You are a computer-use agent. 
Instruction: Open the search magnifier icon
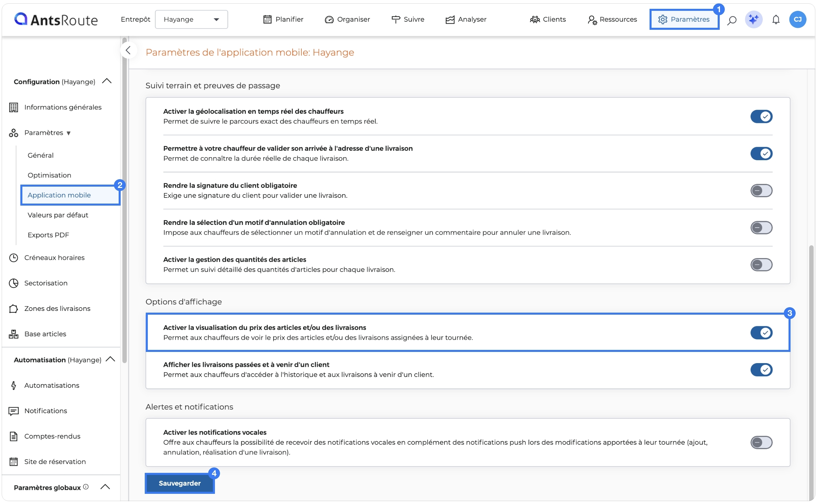tap(732, 20)
